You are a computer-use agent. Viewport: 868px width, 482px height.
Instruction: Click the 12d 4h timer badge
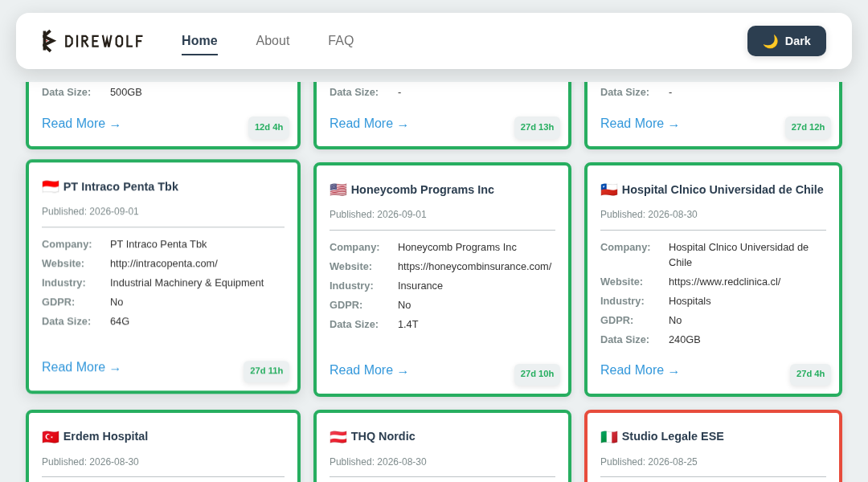[268, 127]
